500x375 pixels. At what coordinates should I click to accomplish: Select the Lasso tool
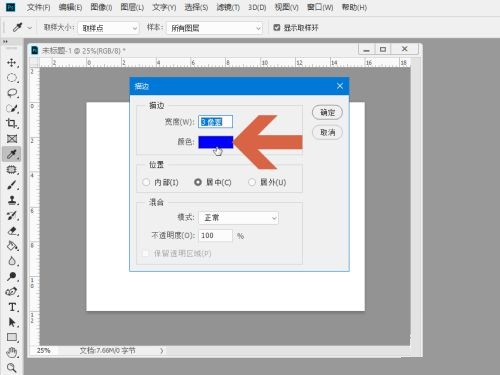(x=12, y=93)
